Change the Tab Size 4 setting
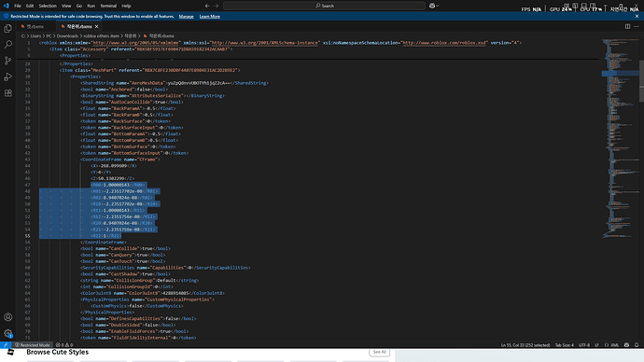Screen dimensions: 644x362 (565, 345)
